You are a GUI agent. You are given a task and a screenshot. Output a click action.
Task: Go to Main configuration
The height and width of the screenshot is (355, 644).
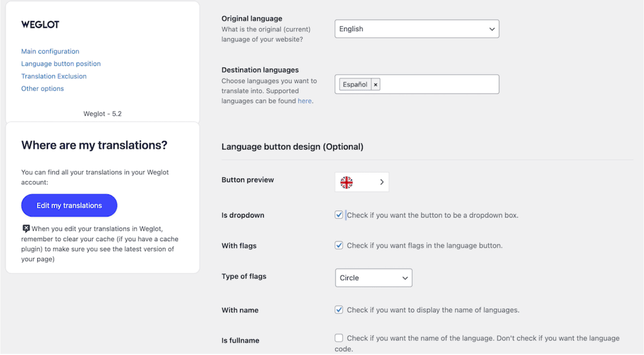coord(50,51)
